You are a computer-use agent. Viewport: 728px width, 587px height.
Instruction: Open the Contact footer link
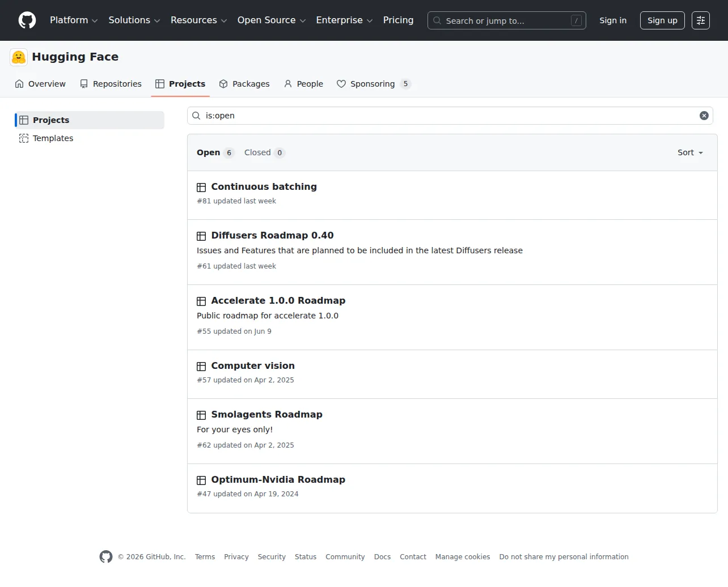pos(413,557)
